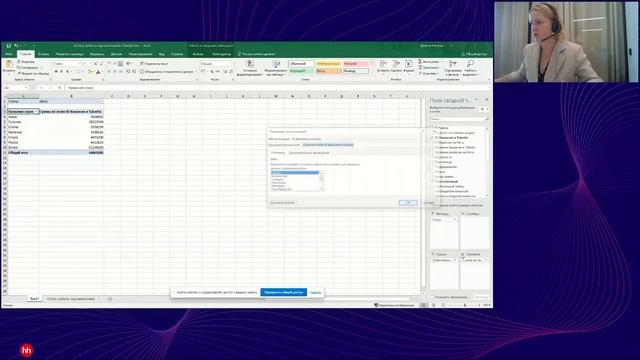Switch to the Данные ribbon tab
This screenshot has height=360, width=640.
(x=116, y=54)
